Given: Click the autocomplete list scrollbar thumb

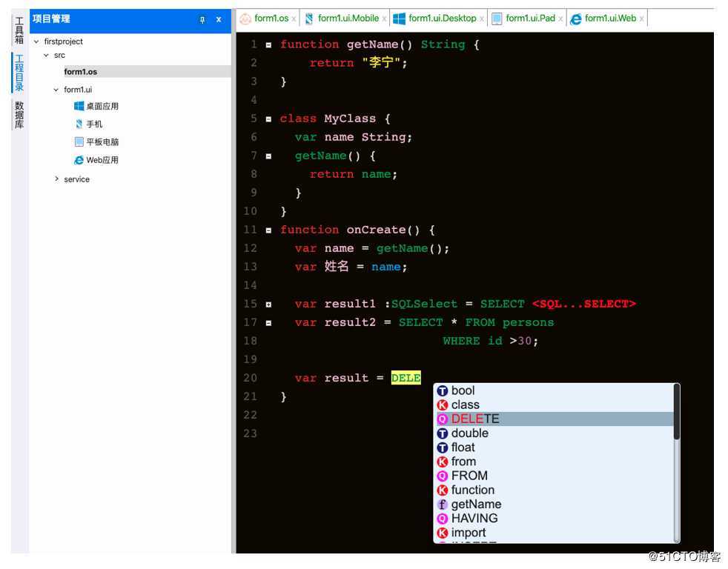Looking at the screenshot, I should click(x=677, y=412).
